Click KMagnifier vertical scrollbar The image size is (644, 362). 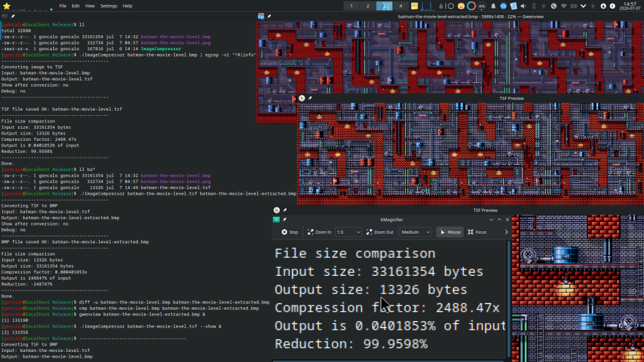coord(508,300)
